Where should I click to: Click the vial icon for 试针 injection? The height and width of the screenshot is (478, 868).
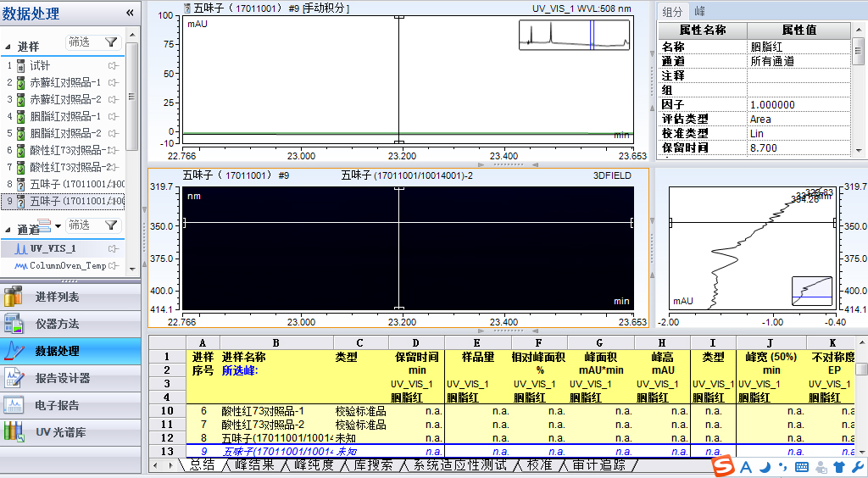[x=21, y=66]
